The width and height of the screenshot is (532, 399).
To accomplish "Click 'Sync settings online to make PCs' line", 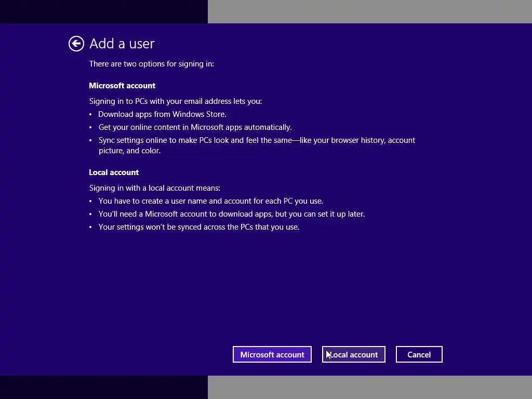I will coord(257,145).
